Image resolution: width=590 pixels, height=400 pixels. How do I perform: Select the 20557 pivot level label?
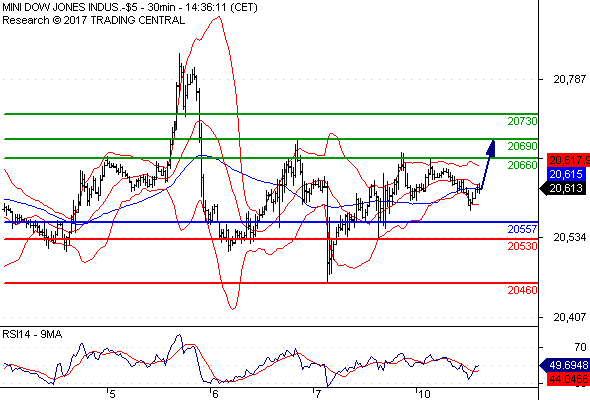522,229
